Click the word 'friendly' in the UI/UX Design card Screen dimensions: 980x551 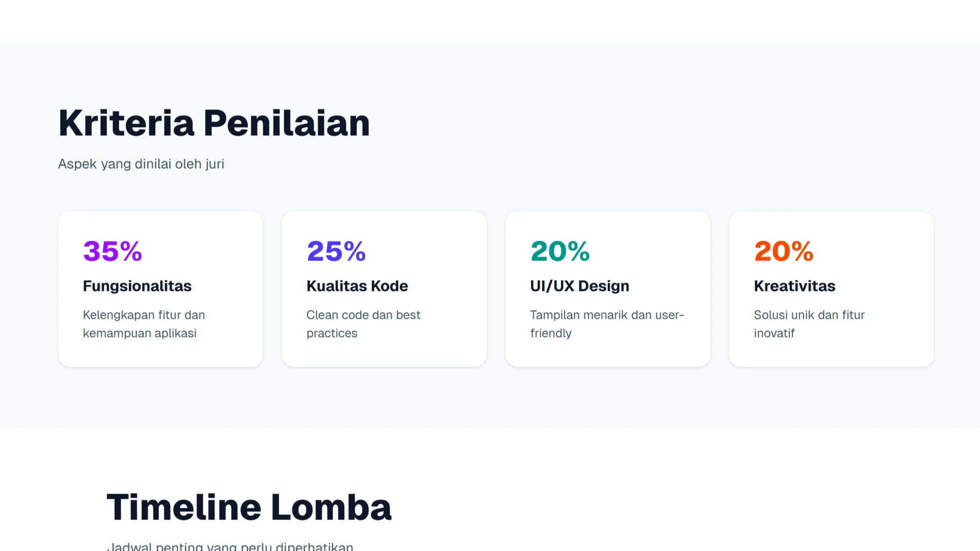[x=551, y=334]
